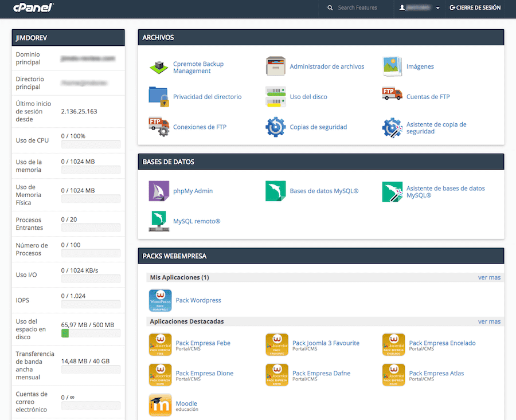This screenshot has height=420, width=516.
Task: Click the Directorio principal label
Action: (x=30, y=83)
